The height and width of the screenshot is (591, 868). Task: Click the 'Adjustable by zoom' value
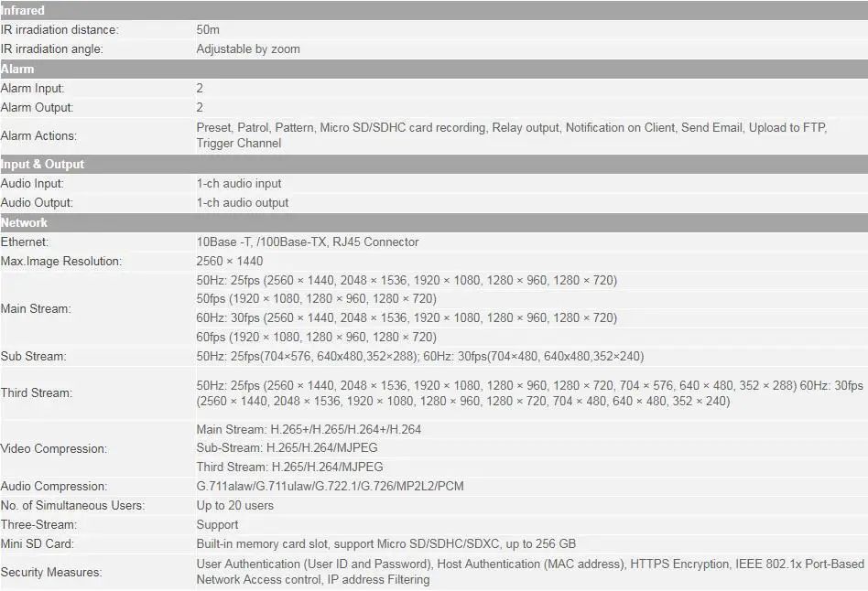248,49
